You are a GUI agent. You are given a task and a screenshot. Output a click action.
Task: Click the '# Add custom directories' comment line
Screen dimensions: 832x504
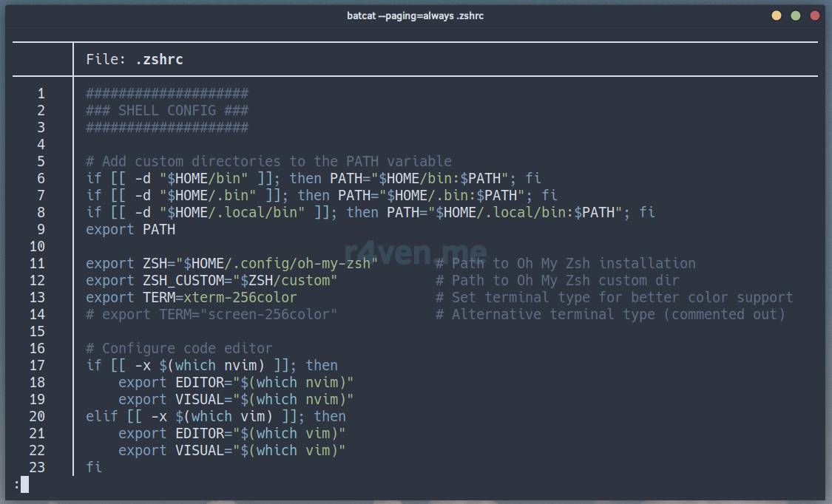[x=268, y=161]
